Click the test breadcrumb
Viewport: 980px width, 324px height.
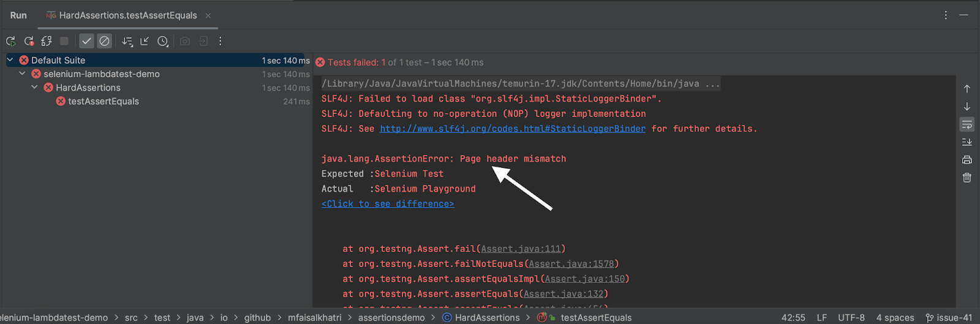(162, 317)
